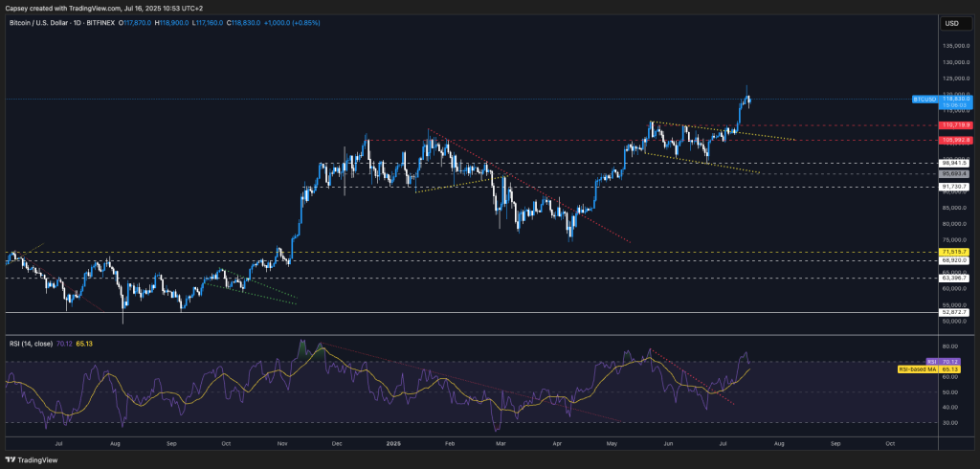The height and width of the screenshot is (469, 980).
Task: Click the 91,730.7 price level label
Action: pos(956,187)
